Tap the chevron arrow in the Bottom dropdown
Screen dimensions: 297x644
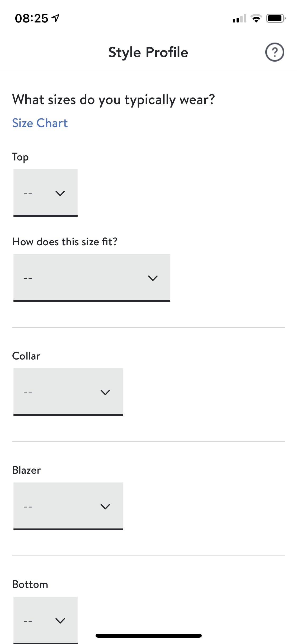click(60, 621)
